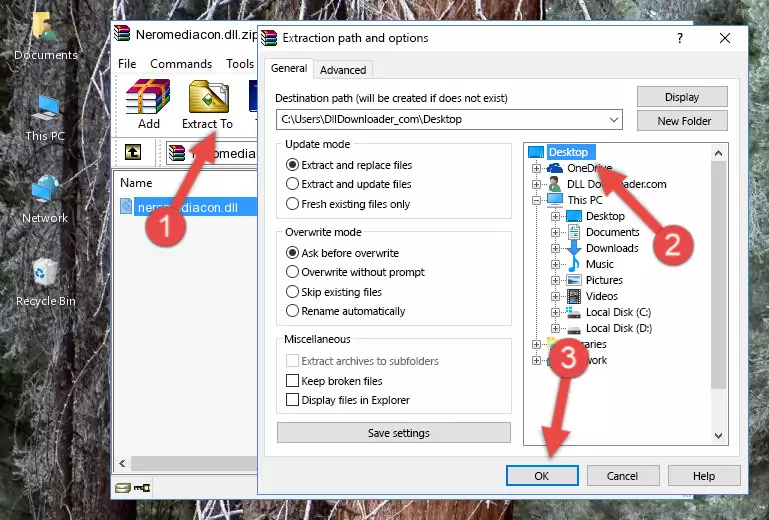
Task: Close the Extraction path and options dialog
Action: pyautogui.click(x=725, y=38)
